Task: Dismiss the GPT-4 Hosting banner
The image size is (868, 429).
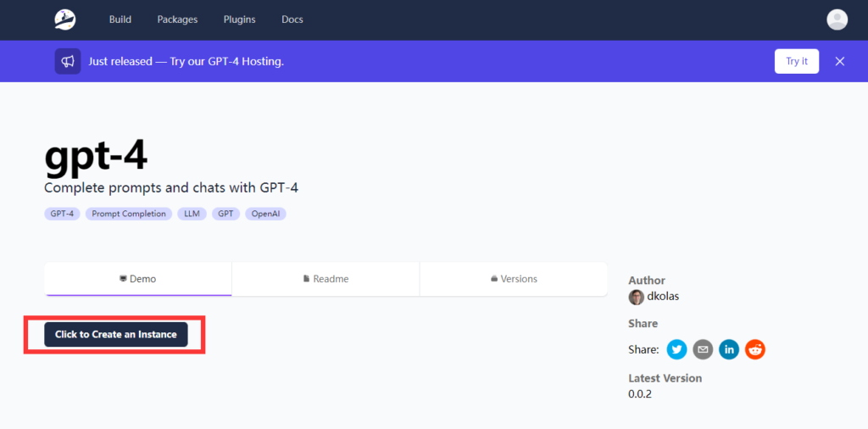Action: [x=839, y=61]
